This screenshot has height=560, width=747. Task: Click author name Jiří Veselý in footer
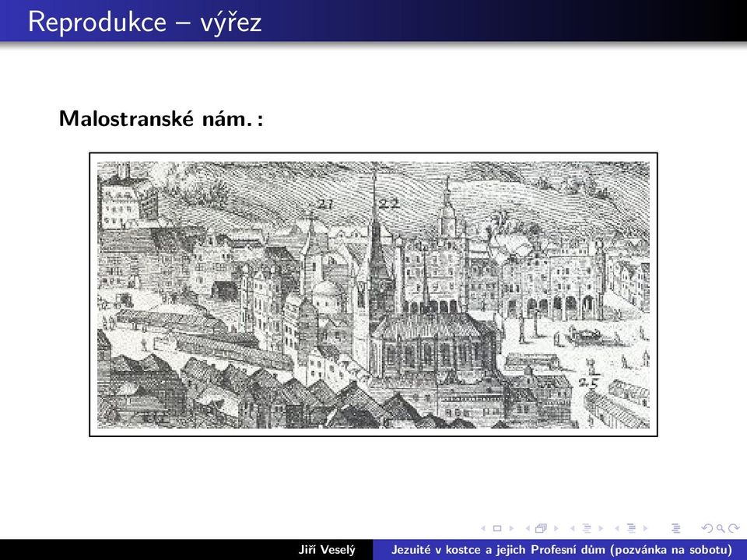pyautogui.click(x=327, y=550)
